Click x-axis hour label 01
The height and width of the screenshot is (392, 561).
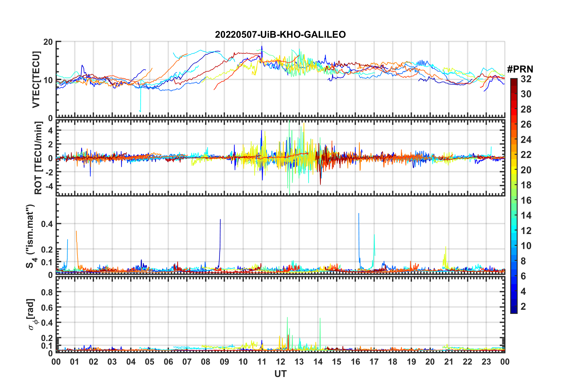tap(75, 362)
